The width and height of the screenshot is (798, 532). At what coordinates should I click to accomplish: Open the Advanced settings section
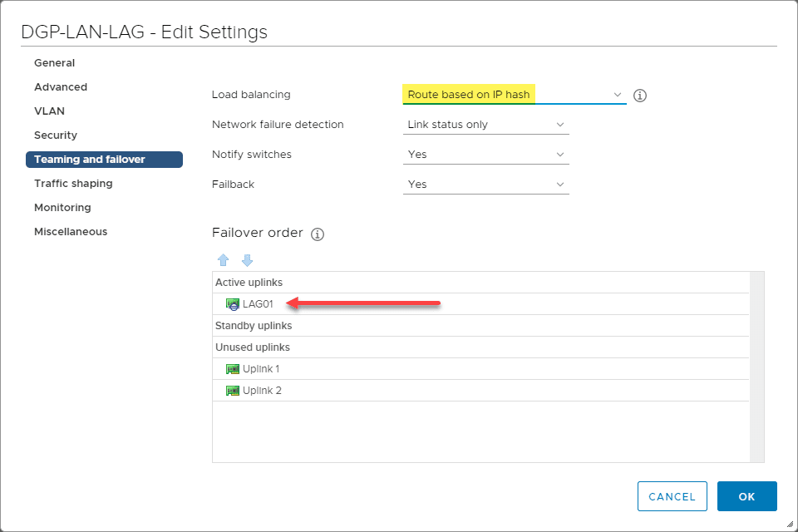pos(61,87)
